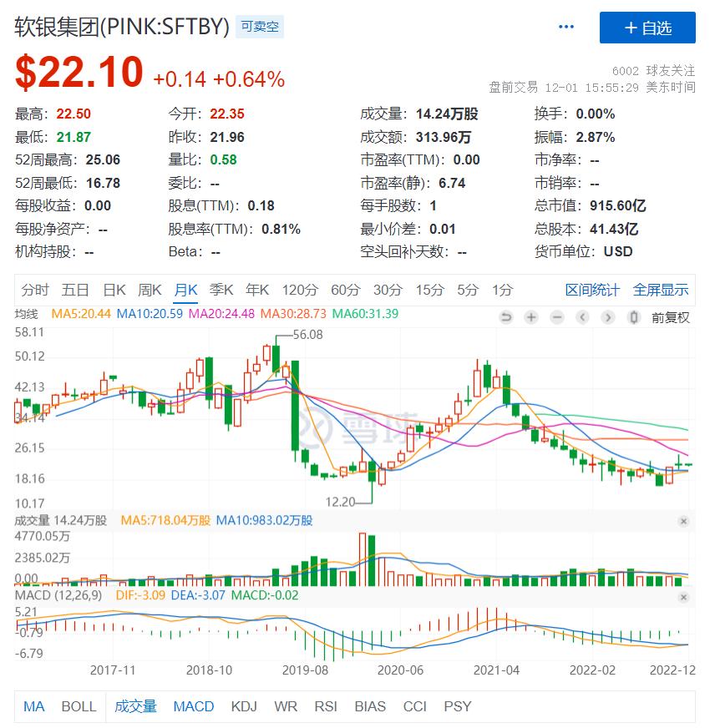
Task: Click 全屏显示 to show the chart fullscreen
Action: (x=661, y=291)
